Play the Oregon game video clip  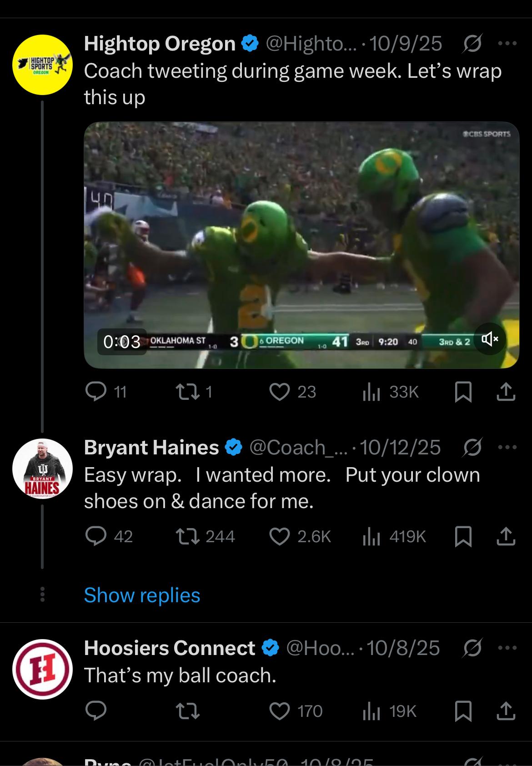(x=301, y=245)
